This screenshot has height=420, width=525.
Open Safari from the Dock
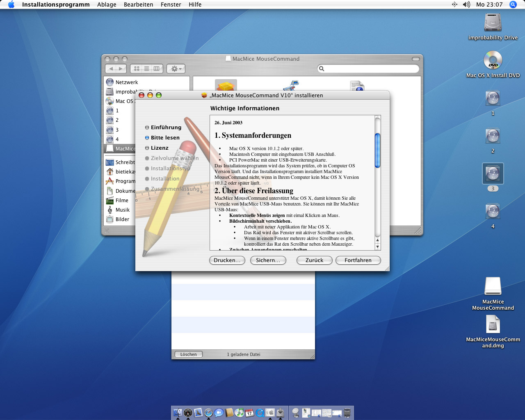[208, 413]
